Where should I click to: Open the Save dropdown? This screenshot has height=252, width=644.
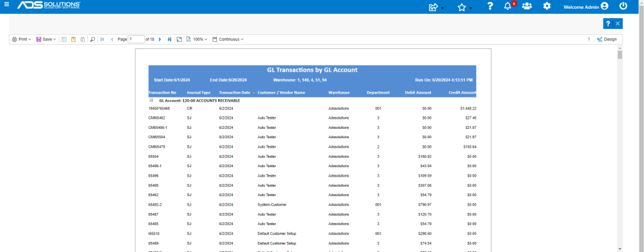click(46, 40)
